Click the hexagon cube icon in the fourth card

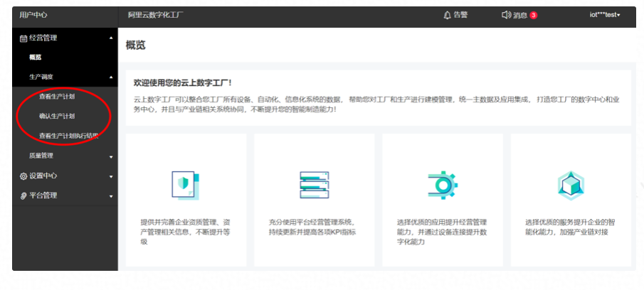[x=571, y=186]
